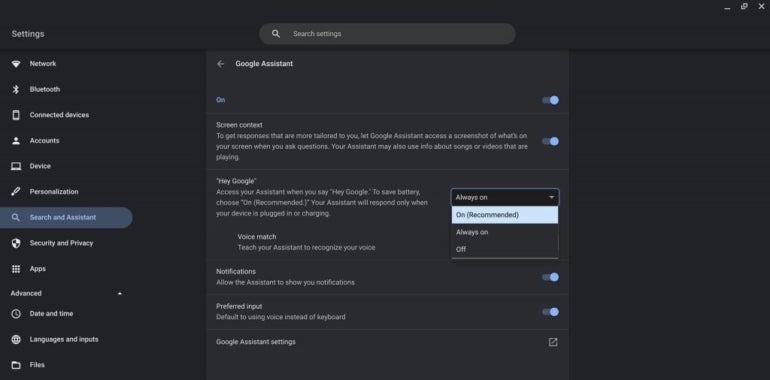Open external Google Assistant settings icon
The height and width of the screenshot is (380, 770).
click(x=553, y=342)
